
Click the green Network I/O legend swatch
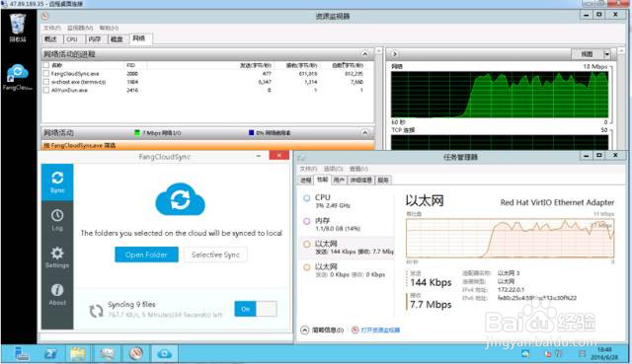(137, 133)
